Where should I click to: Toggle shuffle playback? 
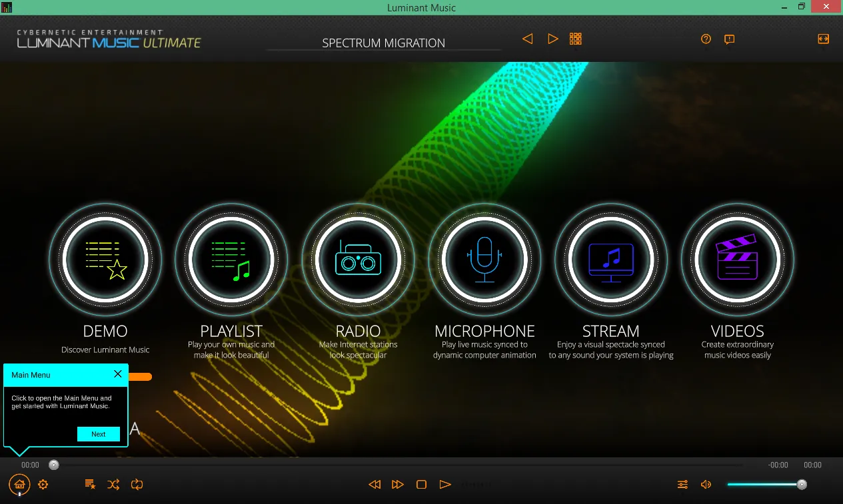tap(114, 485)
